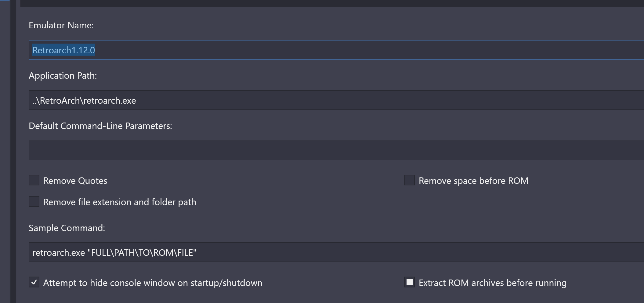
Task: Click the 'Sample Command:' label
Action: click(x=67, y=228)
